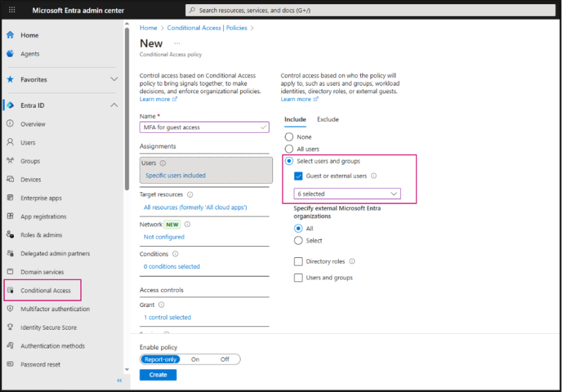Open All resources (formerly 'All cloud apps') link

coord(196,207)
